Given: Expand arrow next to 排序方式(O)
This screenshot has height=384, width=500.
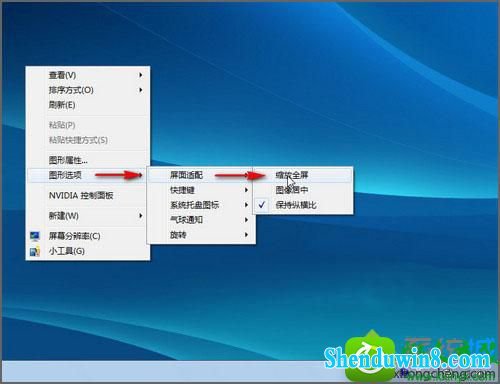Looking at the screenshot, I should [141, 90].
